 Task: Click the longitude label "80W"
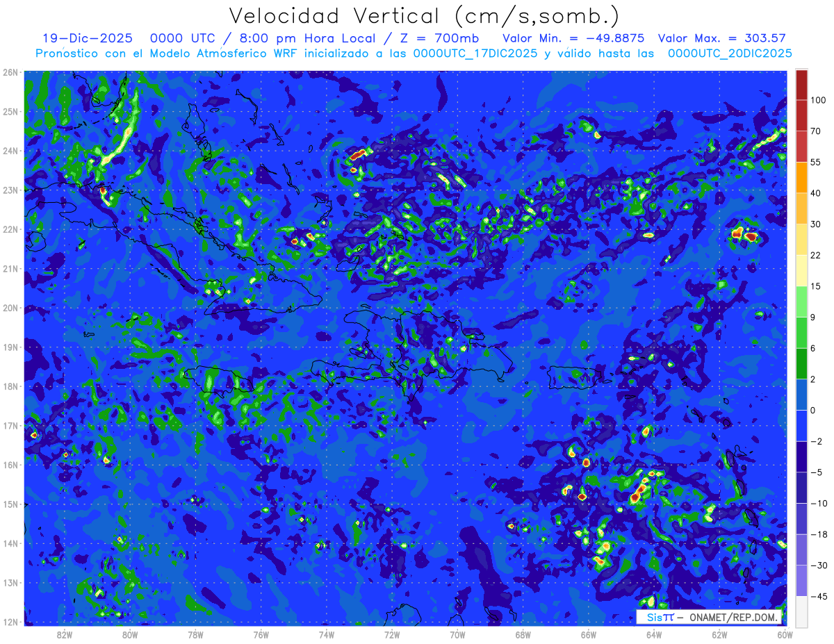(130, 634)
